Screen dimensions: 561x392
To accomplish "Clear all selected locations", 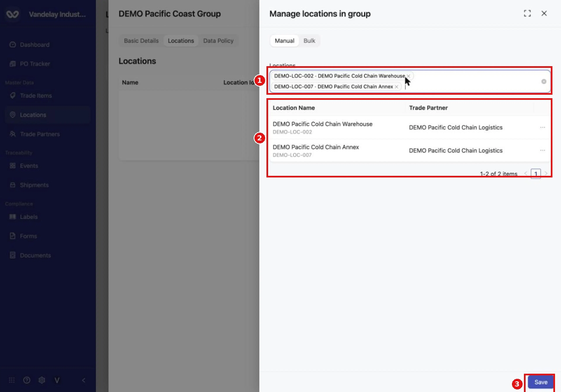I will tap(544, 82).
